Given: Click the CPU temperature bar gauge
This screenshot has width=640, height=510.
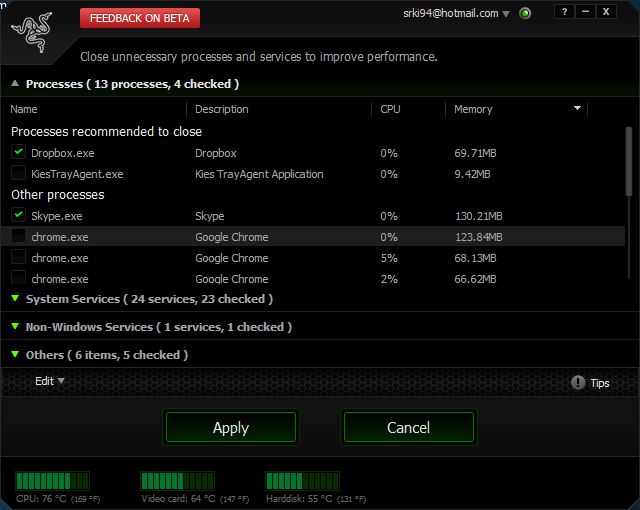Looking at the screenshot, I should [52, 481].
